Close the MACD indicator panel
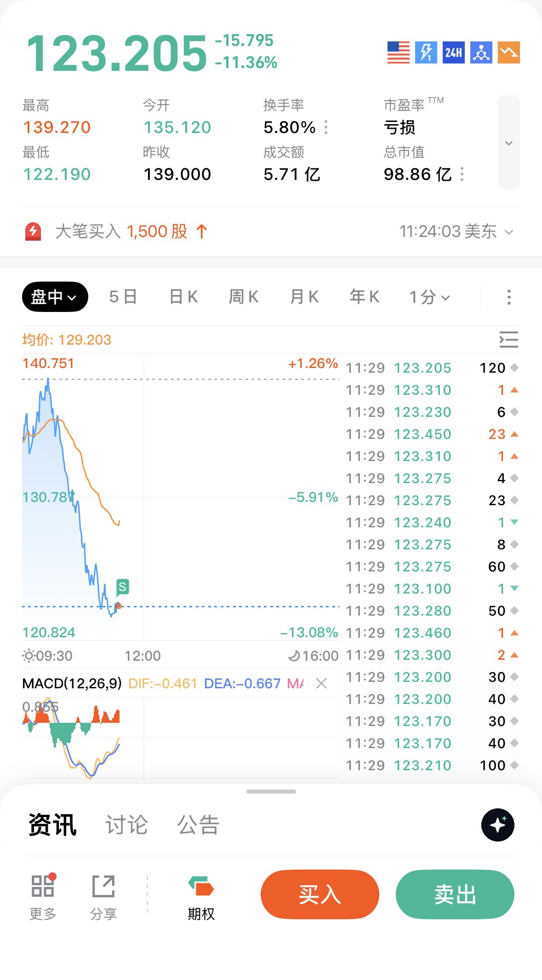This screenshot has width=542, height=980. (x=321, y=683)
